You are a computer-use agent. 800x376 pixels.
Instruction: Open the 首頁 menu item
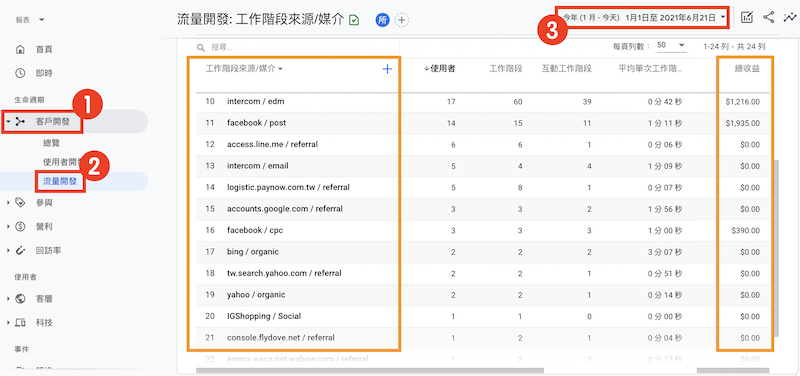[44, 49]
